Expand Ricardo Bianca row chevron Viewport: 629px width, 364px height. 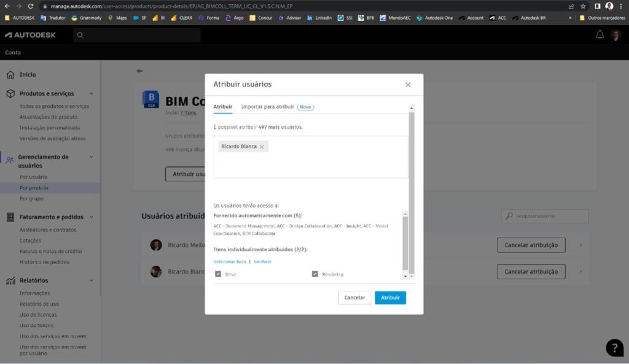[x=580, y=271]
